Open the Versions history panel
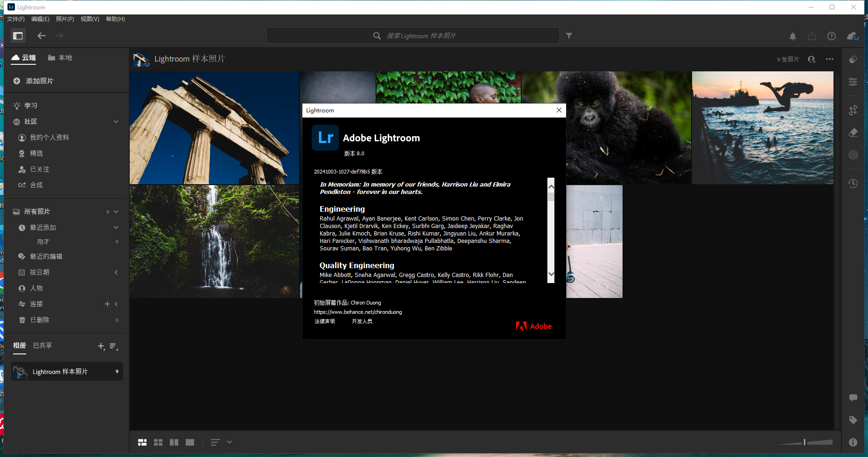Screen dimensions: 868x457 (x=853, y=183)
